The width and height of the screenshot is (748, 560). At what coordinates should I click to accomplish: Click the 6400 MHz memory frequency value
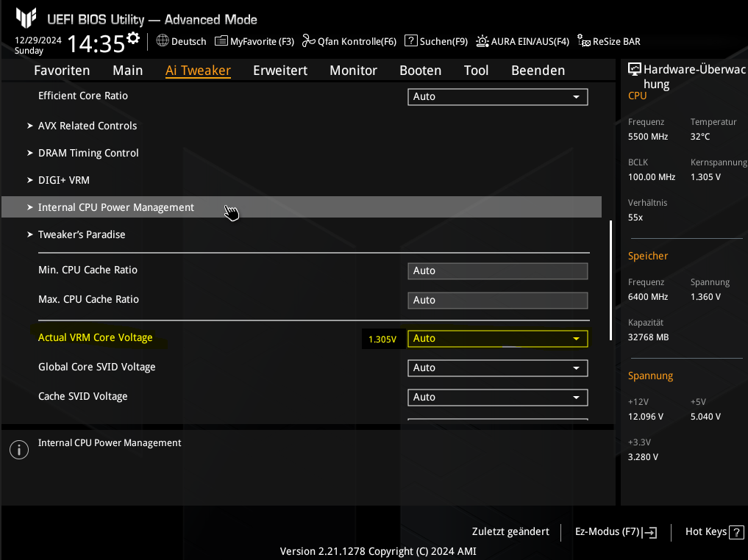[648, 297]
